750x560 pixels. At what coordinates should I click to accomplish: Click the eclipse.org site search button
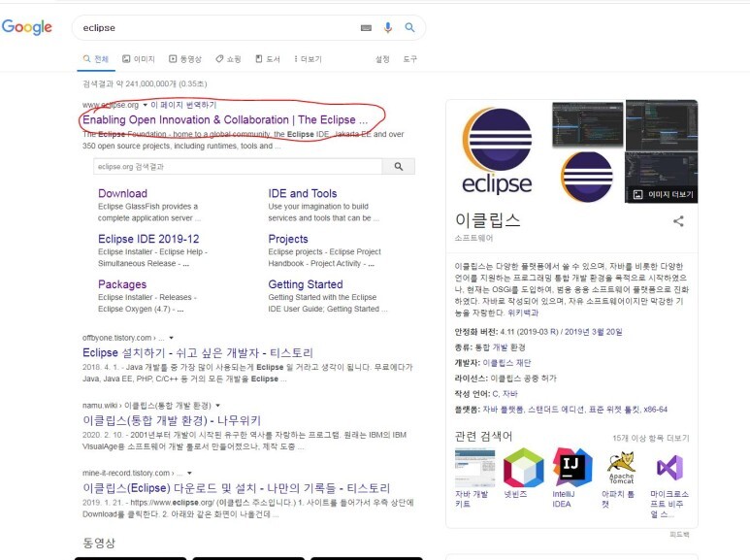pyautogui.click(x=399, y=167)
